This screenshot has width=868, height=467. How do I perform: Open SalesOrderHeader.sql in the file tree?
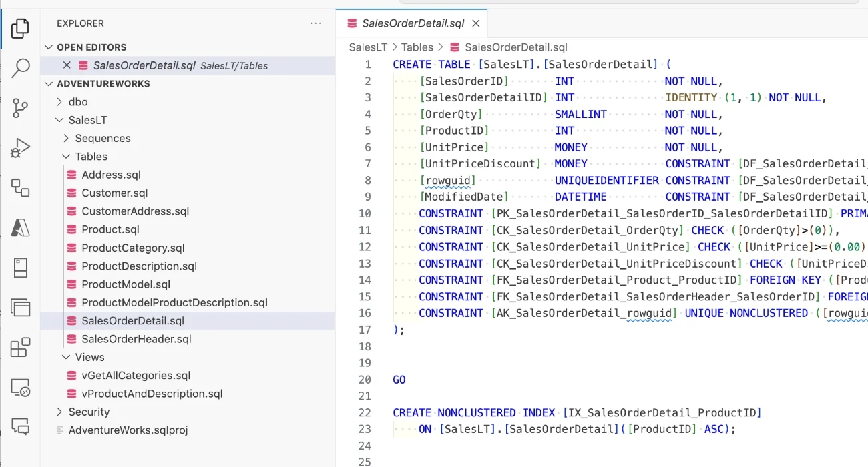(136, 339)
